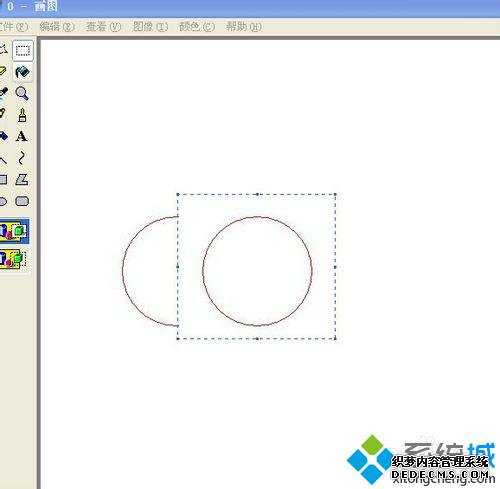Select the Polygon tool
Screen dimensions: 500x489
(x=22, y=180)
